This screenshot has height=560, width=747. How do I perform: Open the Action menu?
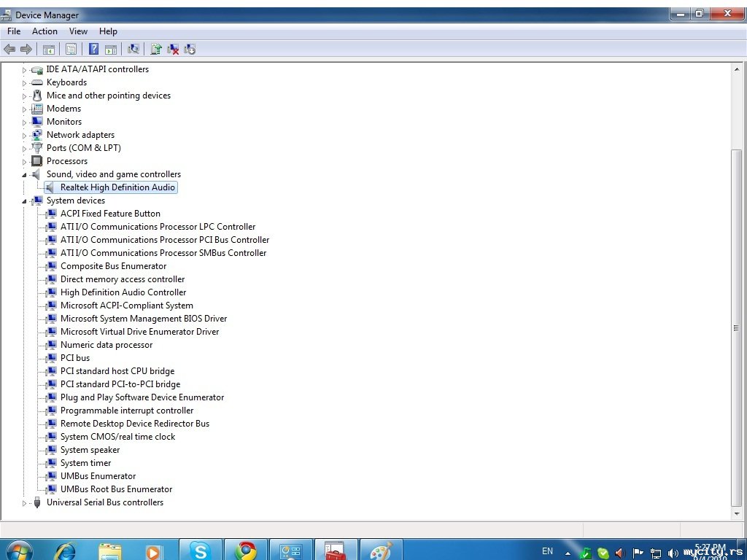click(44, 31)
